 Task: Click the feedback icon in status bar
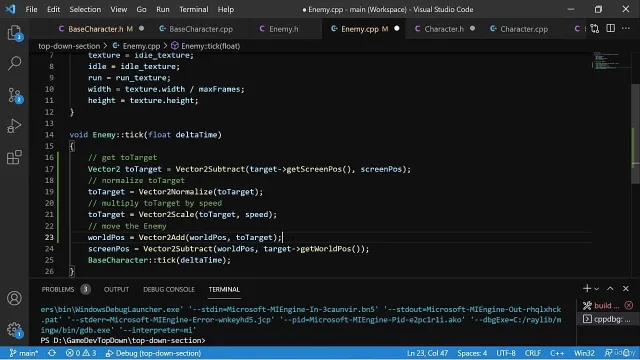(609, 353)
